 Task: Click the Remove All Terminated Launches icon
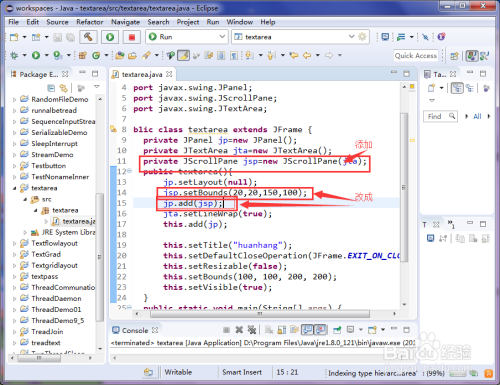252,330
